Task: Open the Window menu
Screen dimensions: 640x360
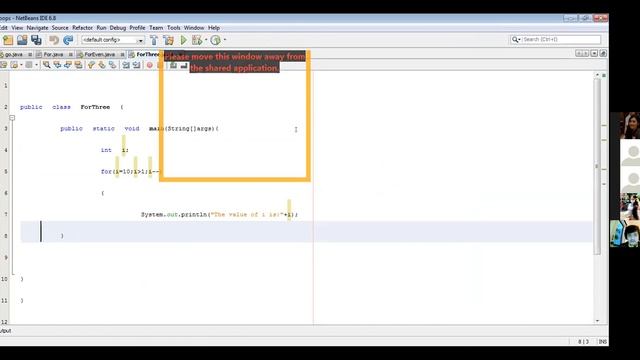Action: point(194,28)
